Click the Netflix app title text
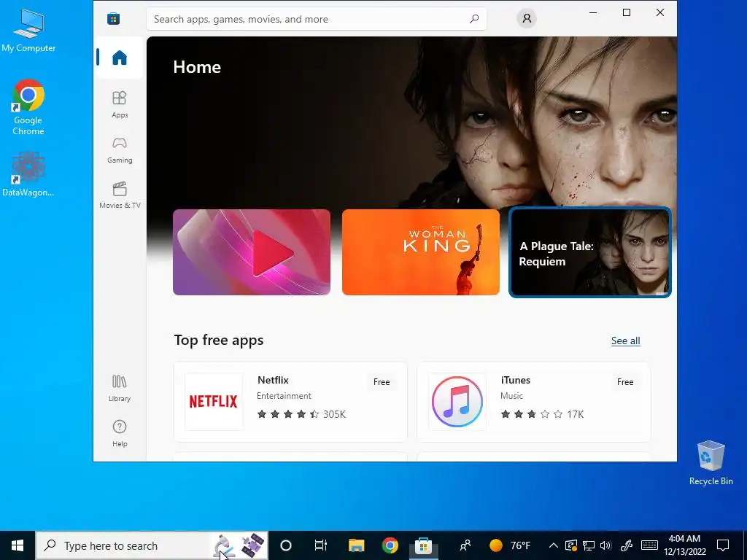This screenshot has height=560, width=747. coord(273,380)
